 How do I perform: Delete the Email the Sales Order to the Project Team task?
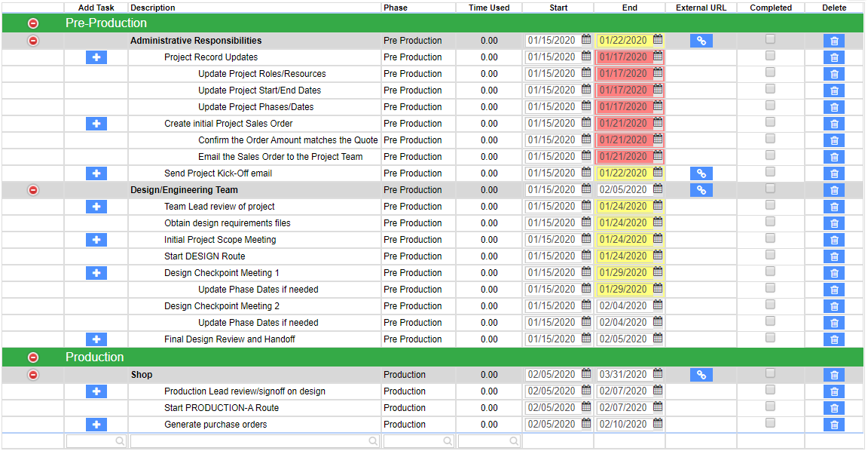tap(833, 158)
